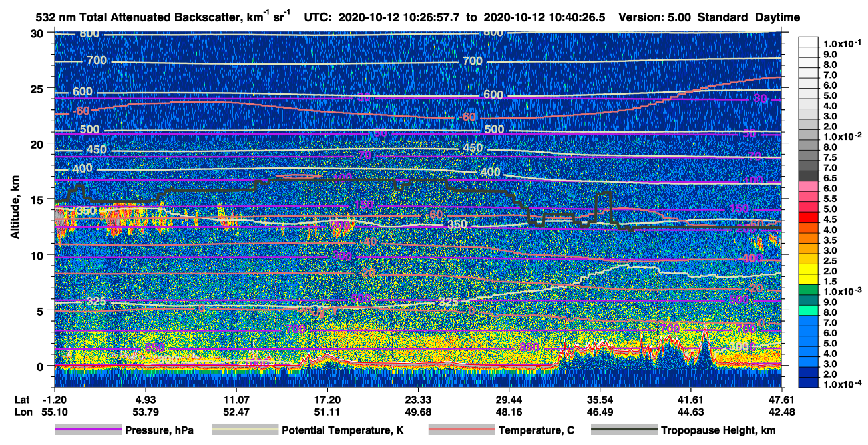Click the magenta Pressure legend line sample
The image size is (868, 445).
click(87, 430)
